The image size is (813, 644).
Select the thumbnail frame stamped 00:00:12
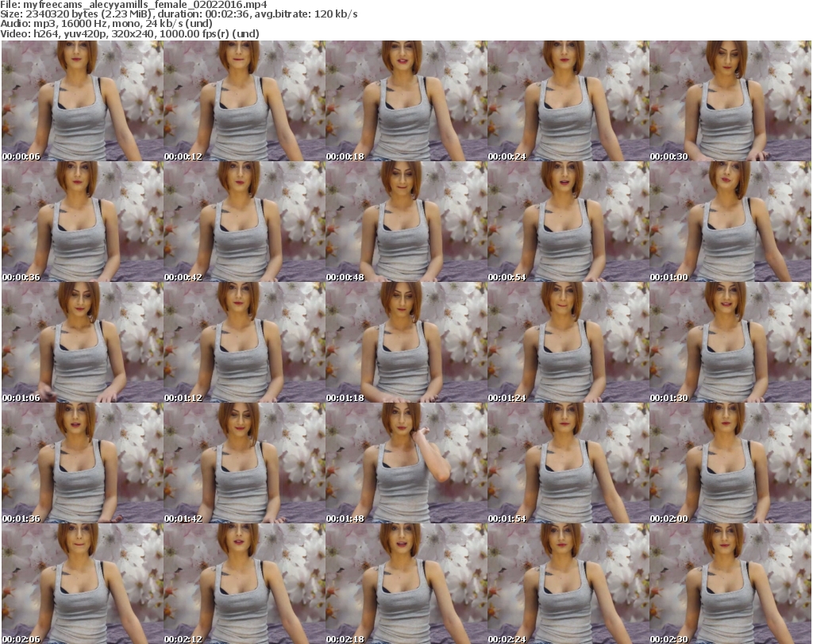245,101
